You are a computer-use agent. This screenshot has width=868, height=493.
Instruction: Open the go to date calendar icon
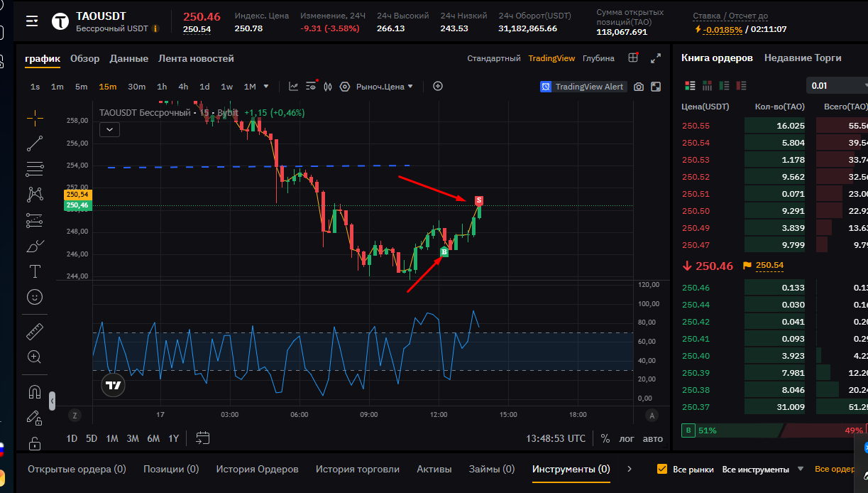202,438
